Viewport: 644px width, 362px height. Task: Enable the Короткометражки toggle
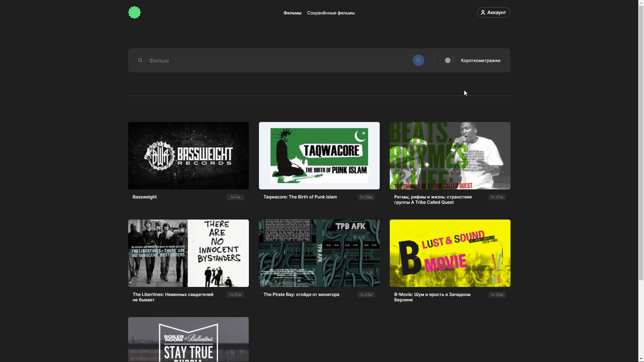449,60
